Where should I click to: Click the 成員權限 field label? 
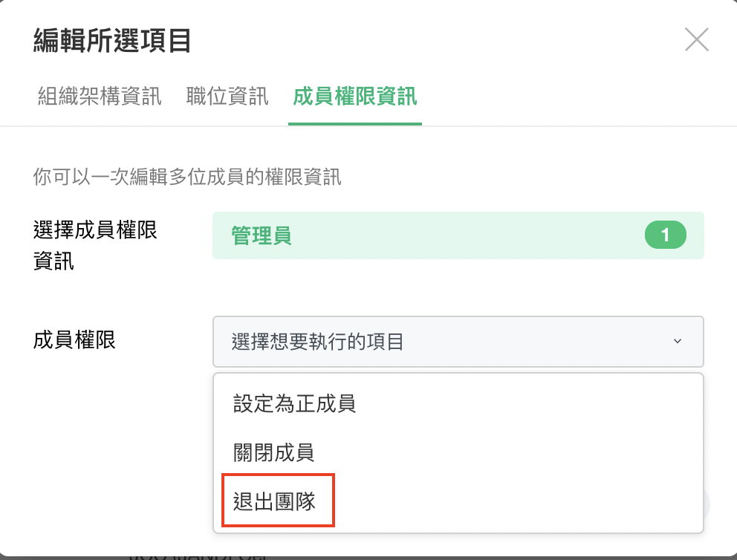pos(74,341)
